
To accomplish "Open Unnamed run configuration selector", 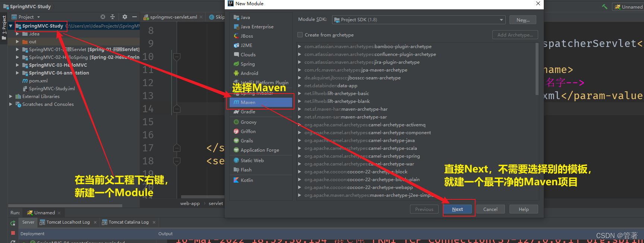I will pyautogui.click(x=628, y=7).
